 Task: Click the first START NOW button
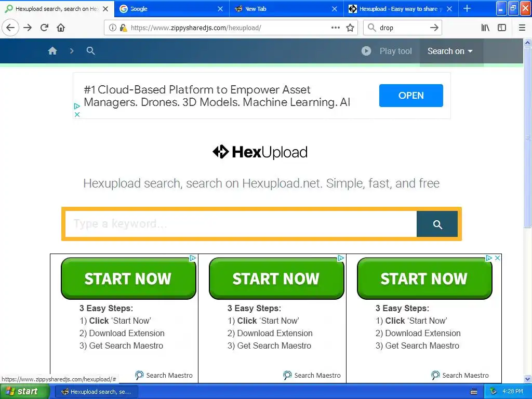pos(128,278)
